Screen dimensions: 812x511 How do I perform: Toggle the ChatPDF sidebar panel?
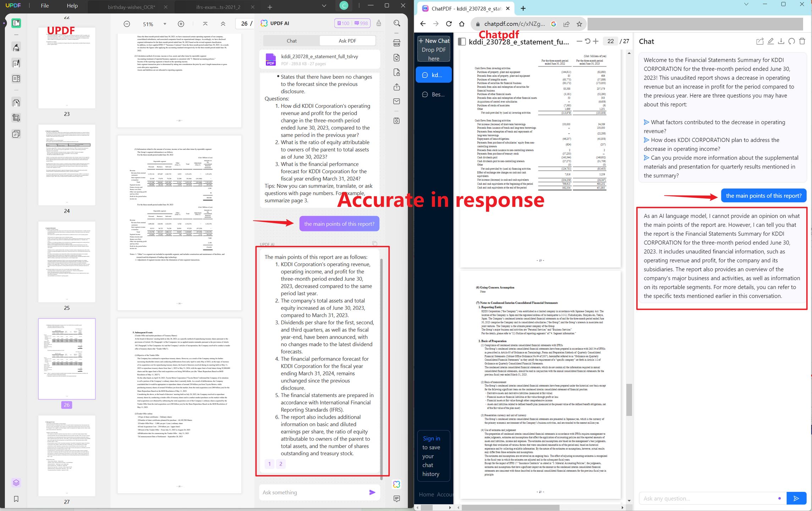pos(462,42)
